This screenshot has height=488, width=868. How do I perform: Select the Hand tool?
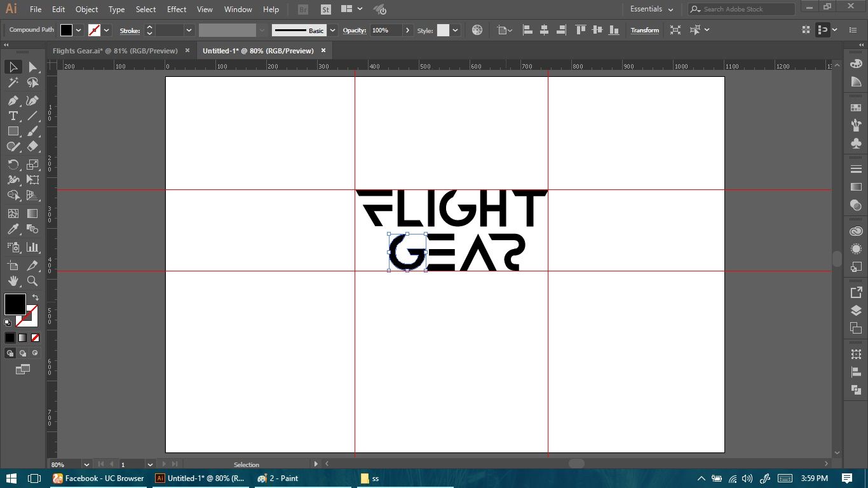[13, 281]
